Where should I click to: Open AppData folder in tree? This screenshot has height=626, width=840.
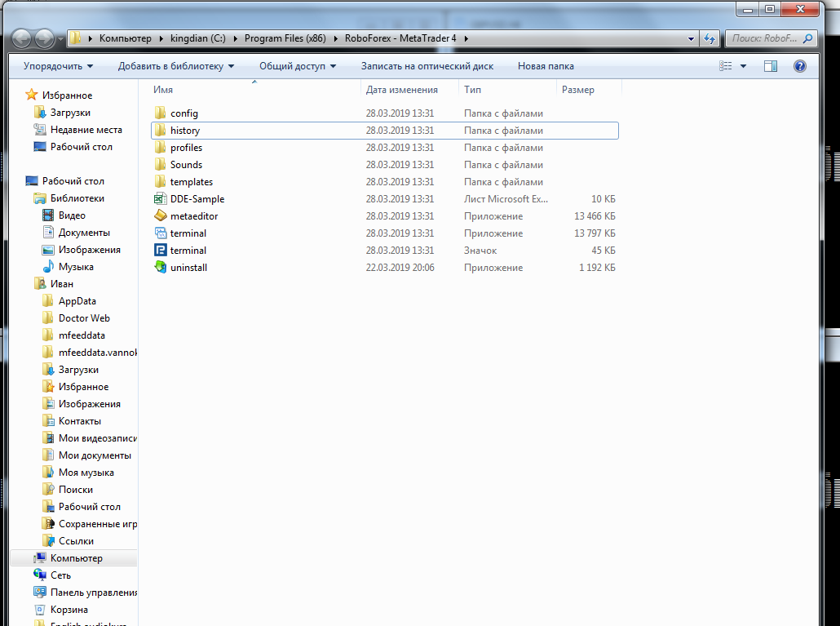77,301
